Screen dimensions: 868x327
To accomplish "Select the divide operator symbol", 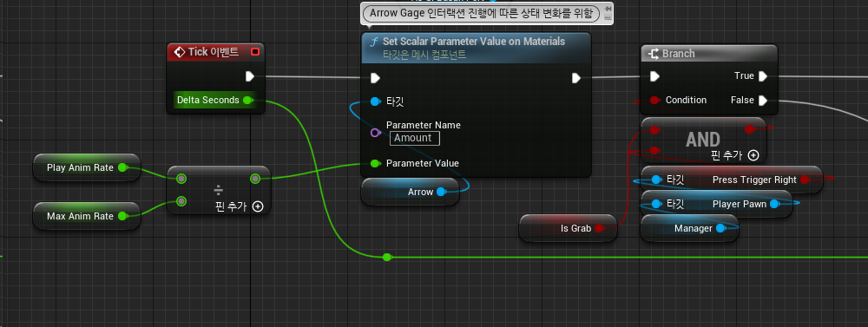I will (x=218, y=190).
